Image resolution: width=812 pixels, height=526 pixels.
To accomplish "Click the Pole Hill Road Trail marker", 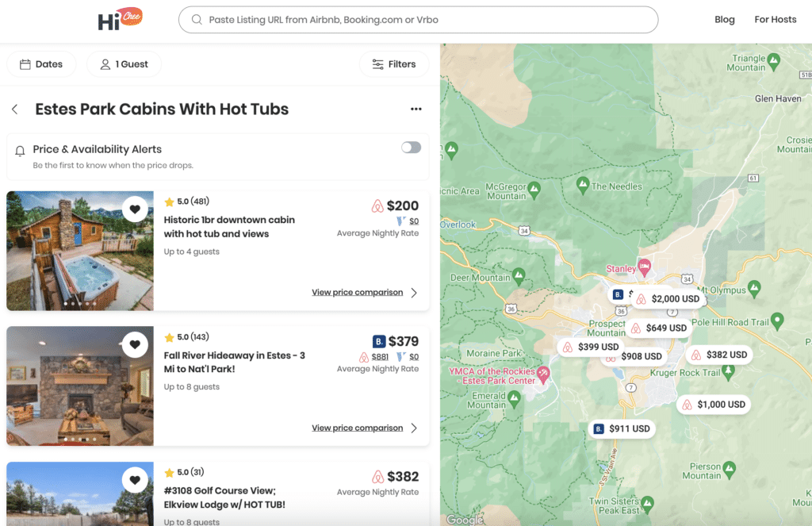I will [x=777, y=321].
